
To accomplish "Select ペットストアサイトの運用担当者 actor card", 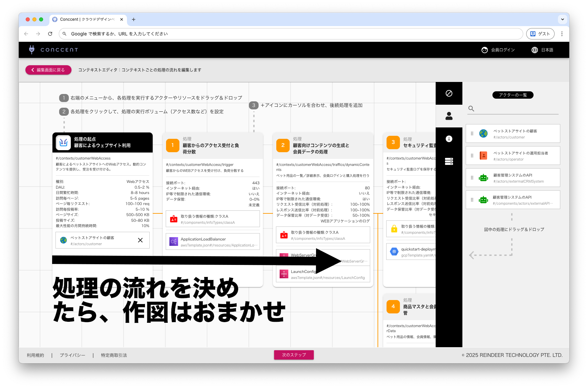I will (x=513, y=156).
